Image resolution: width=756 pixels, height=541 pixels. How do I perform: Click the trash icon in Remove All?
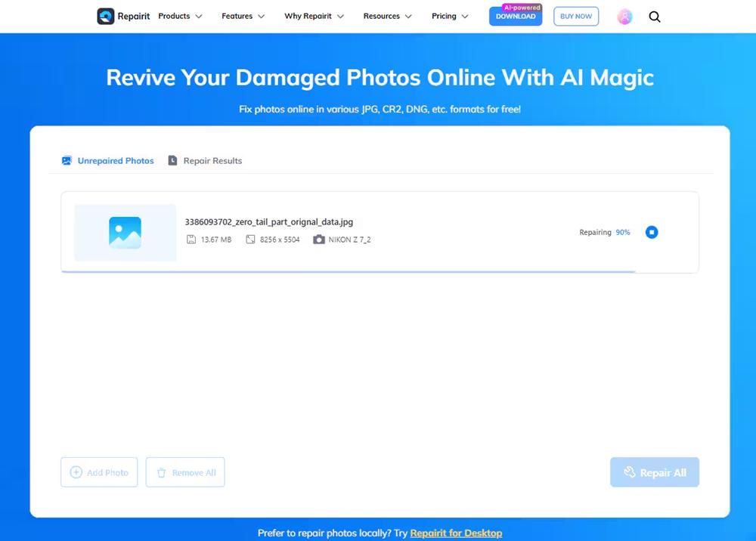tap(162, 472)
